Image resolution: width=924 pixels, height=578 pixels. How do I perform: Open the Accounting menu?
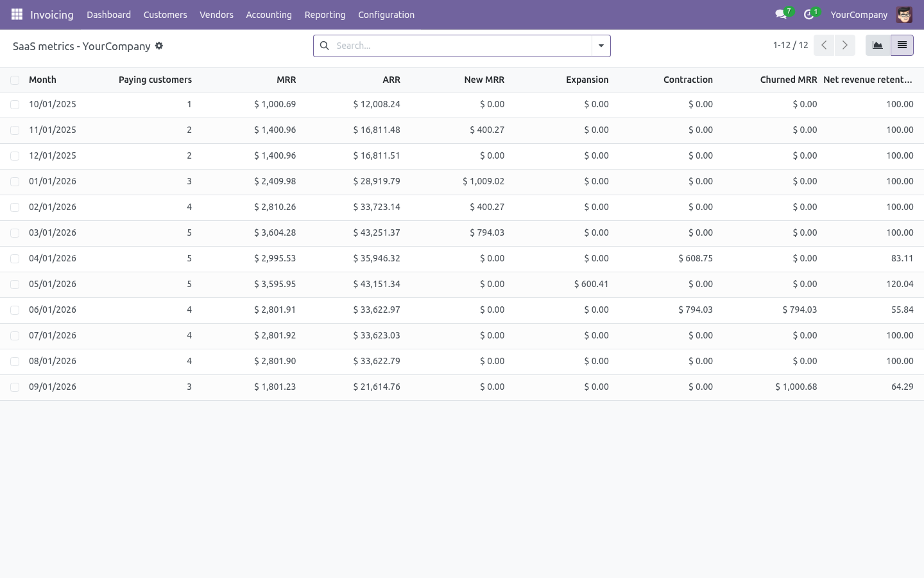click(269, 14)
